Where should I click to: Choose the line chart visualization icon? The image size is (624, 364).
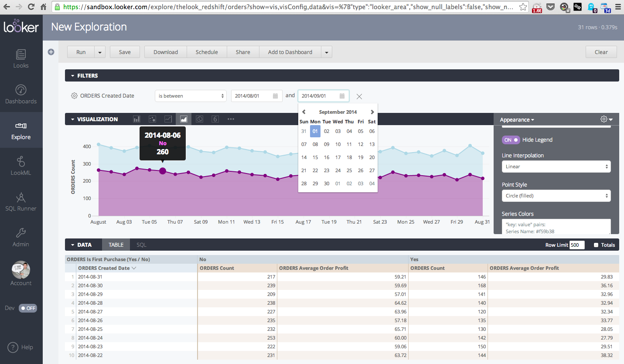168,119
